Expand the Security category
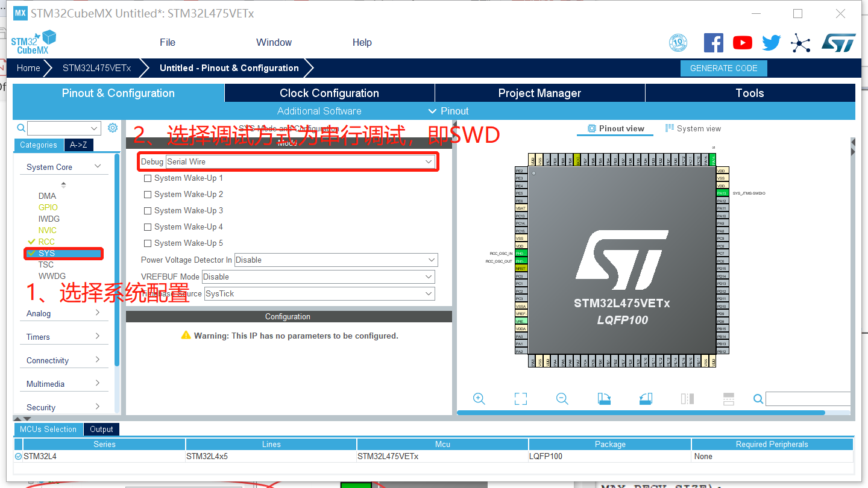 [x=64, y=407]
